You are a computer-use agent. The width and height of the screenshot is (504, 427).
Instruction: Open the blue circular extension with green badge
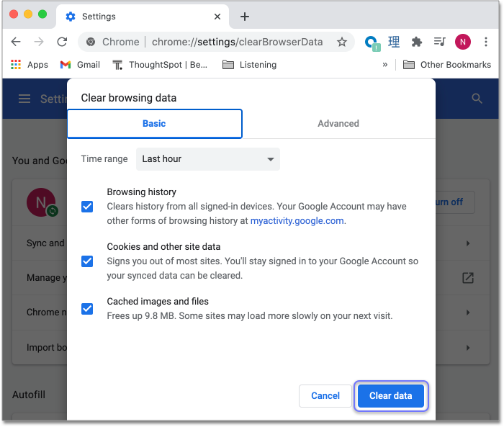pos(372,42)
